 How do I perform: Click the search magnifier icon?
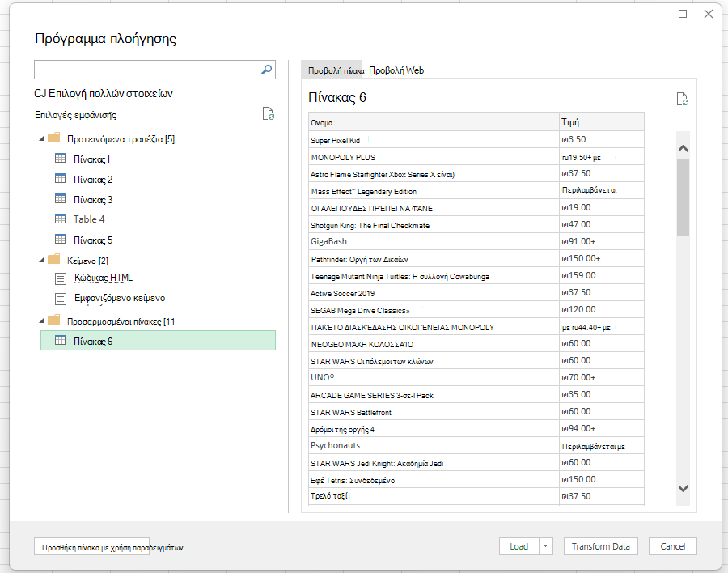click(266, 70)
